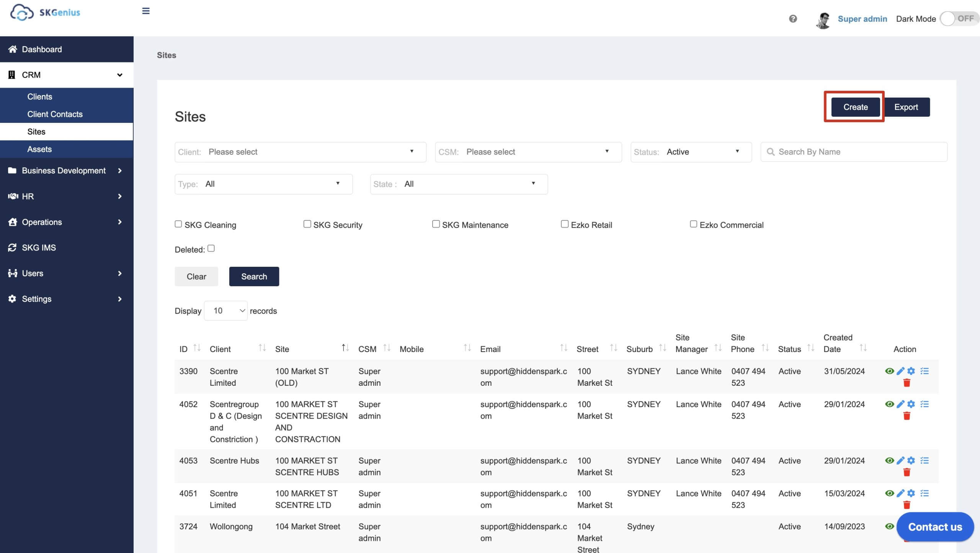The width and height of the screenshot is (980, 553).
Task: Expand the Users sidebar menu
Action: click(67, 273)
